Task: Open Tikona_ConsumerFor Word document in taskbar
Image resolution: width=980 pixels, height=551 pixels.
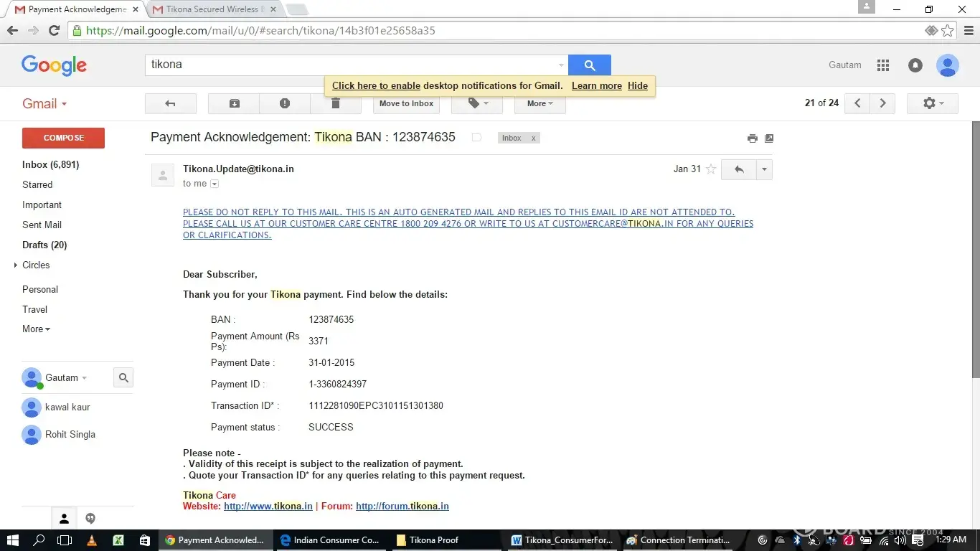Action: pyautogui.click(x=562, y=540)
